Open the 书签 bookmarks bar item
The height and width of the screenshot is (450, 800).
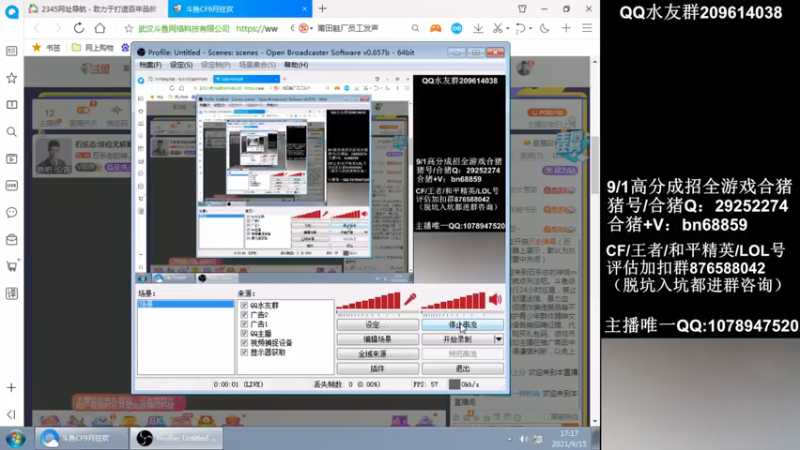click(x=46, y=47)
